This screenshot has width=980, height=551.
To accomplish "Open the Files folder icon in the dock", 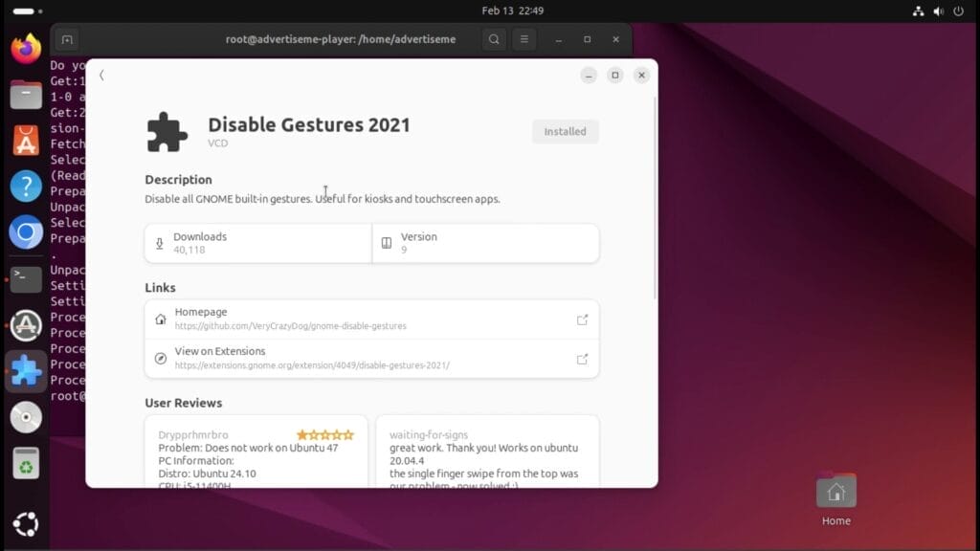I will point(25,94).
